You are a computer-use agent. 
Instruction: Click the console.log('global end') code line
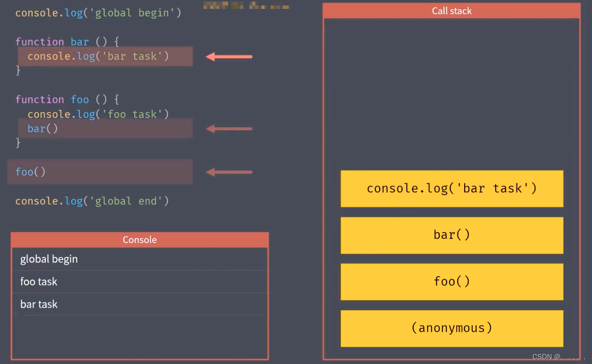point(92,201)
